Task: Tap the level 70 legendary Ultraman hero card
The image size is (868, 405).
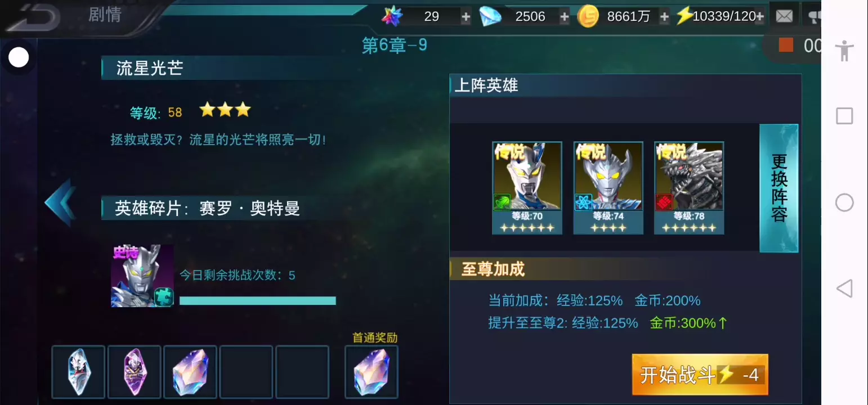Action: click(x=527, y=188)
